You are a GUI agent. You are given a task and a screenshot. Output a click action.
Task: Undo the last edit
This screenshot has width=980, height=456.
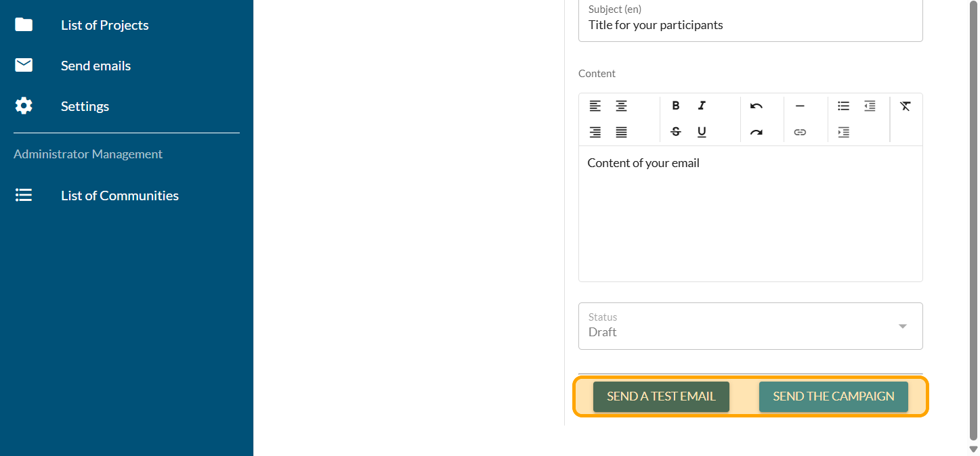(x=757, y=106)
